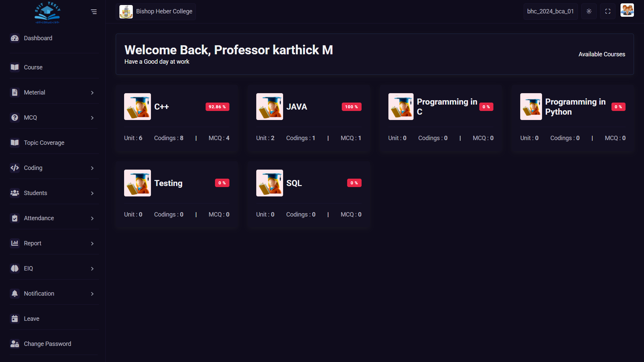Collapse sidebar using hamburger menu icon
Screen dimensions: 644x362
pos(94,12)
